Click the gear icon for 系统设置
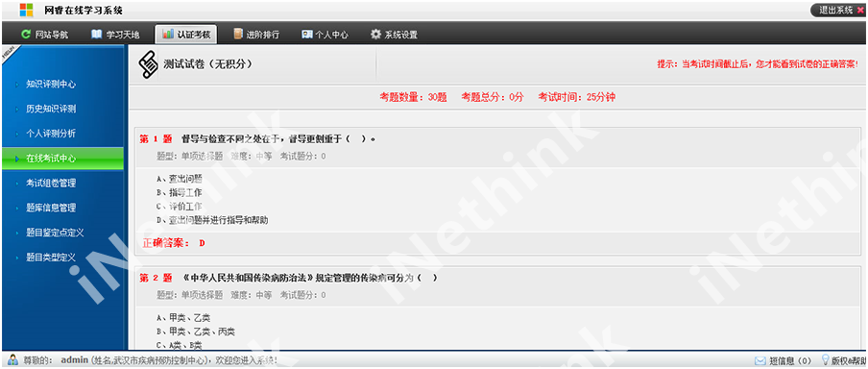The image size is (868, 369). point(375,35)
